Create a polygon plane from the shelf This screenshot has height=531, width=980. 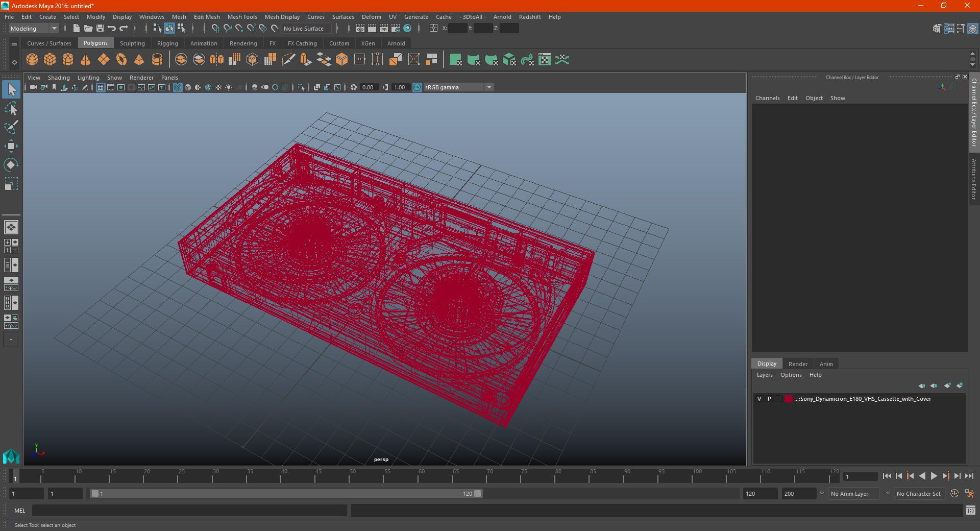(104, 60)
